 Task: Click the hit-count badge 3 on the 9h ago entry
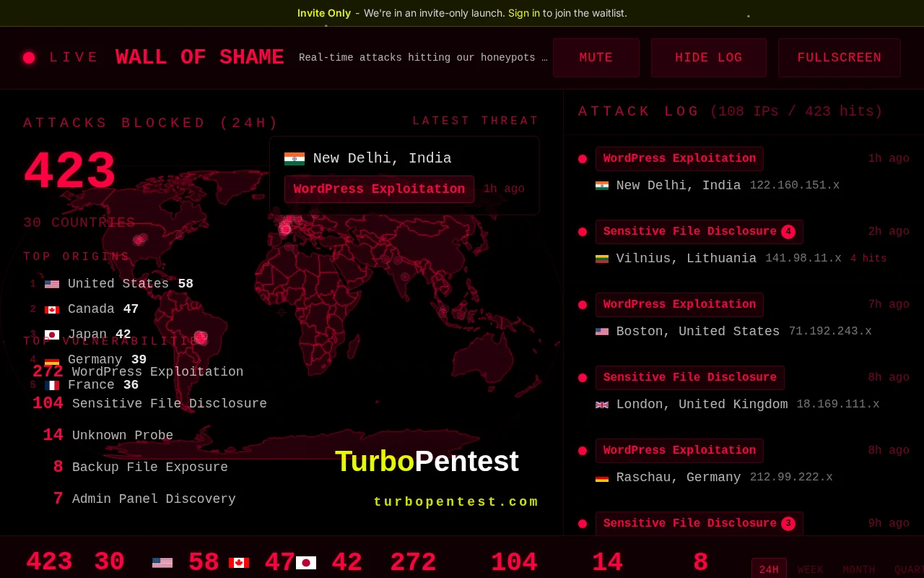click(788, 524)
